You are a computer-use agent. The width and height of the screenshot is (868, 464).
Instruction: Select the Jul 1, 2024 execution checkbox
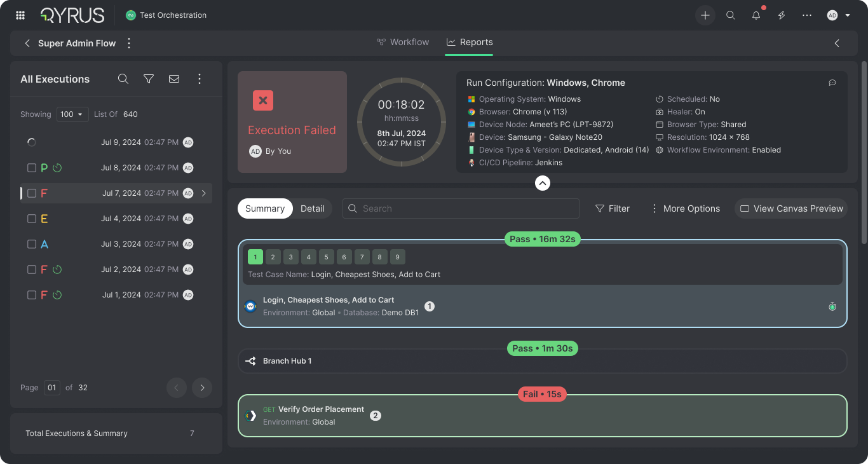click(32, 295)
